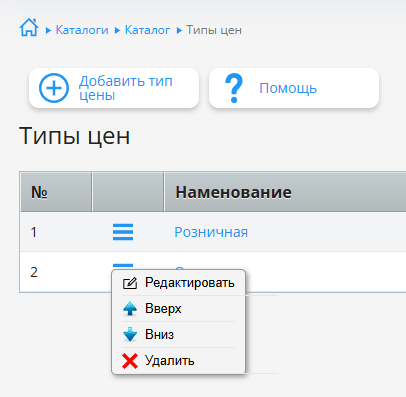The height and width of the screenshot is (397, 406).
Task: Choose Вниз in the context menu
Action: pyautogui.click(x=178, y=334)
